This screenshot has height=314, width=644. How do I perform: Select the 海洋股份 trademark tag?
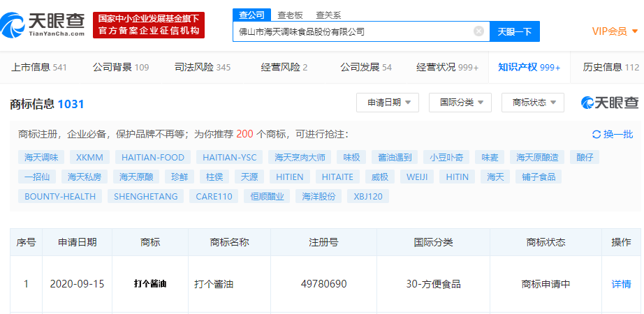coord(319,196)
